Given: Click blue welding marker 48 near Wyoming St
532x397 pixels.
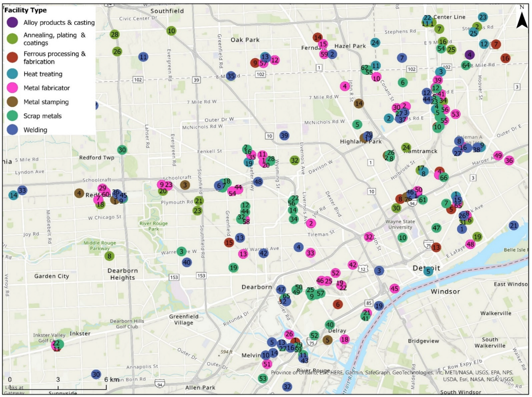Looking at the screenshot, I should click(258, 182).
